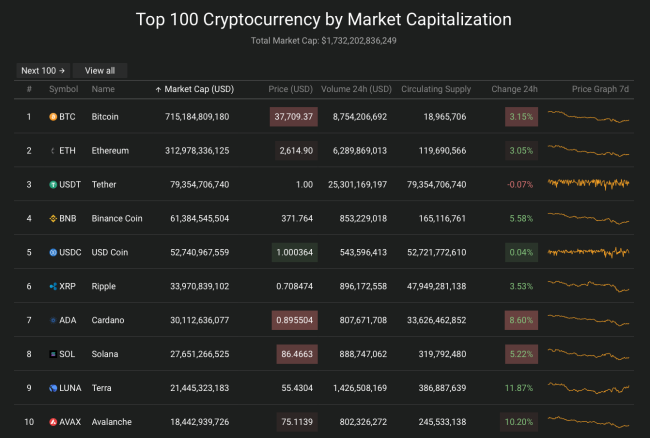Click the Binance Coin yellow icon

[53, 218]
